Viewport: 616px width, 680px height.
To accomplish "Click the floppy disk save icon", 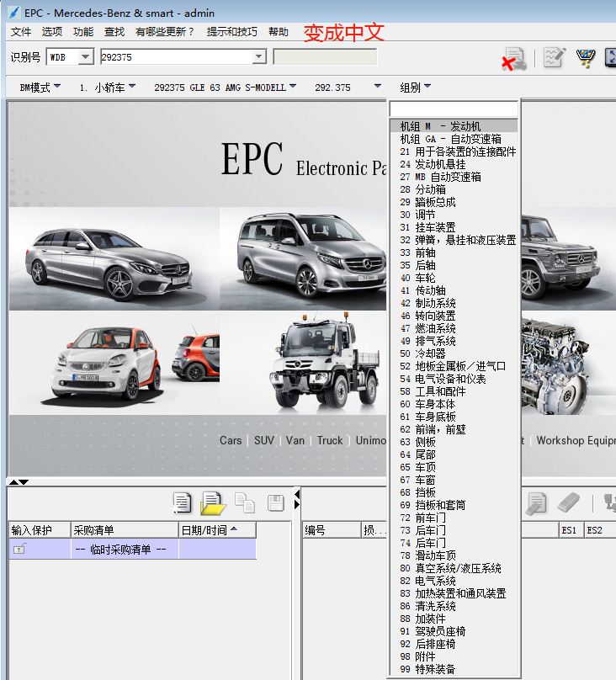I will pos(276,503).
